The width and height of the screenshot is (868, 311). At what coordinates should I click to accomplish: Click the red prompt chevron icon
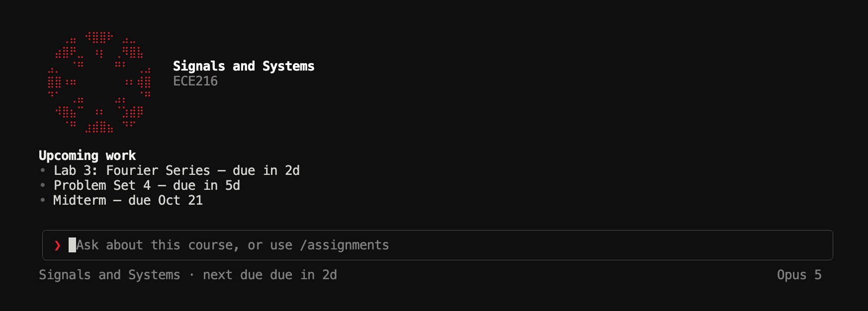click(58, 245)
